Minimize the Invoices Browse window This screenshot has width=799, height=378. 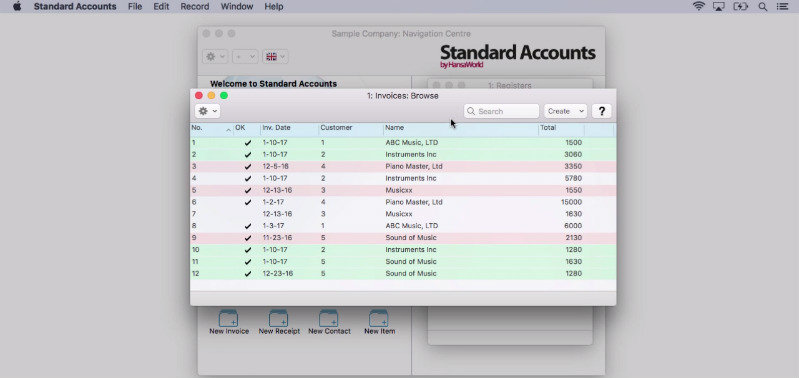tap(211, 95)
